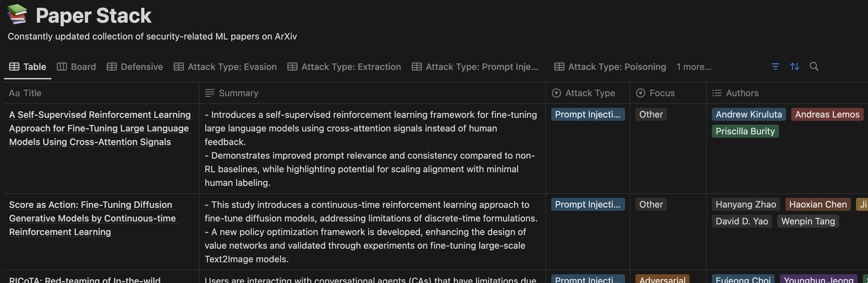Expand the '1 more...' views dropdown
The width and height of the screenshot is (868, 283).
(694, 67)
